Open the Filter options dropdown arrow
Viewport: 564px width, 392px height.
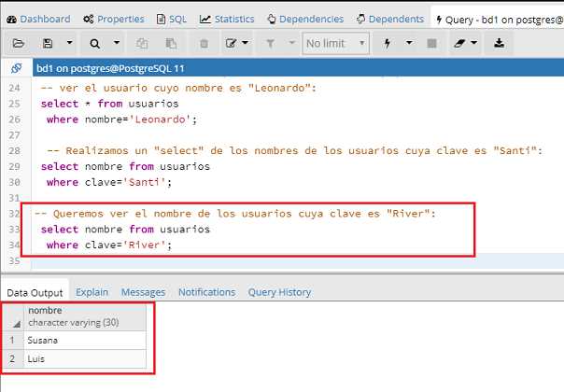(x=292, y=43)
